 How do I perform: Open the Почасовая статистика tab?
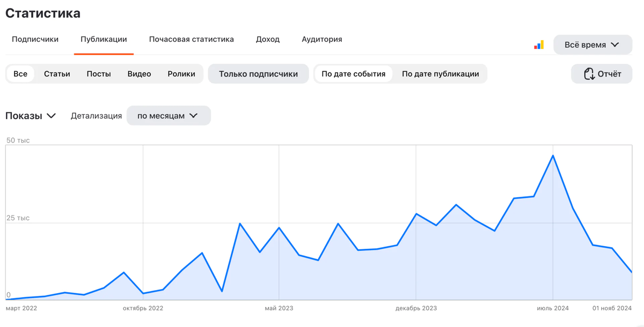192,39
